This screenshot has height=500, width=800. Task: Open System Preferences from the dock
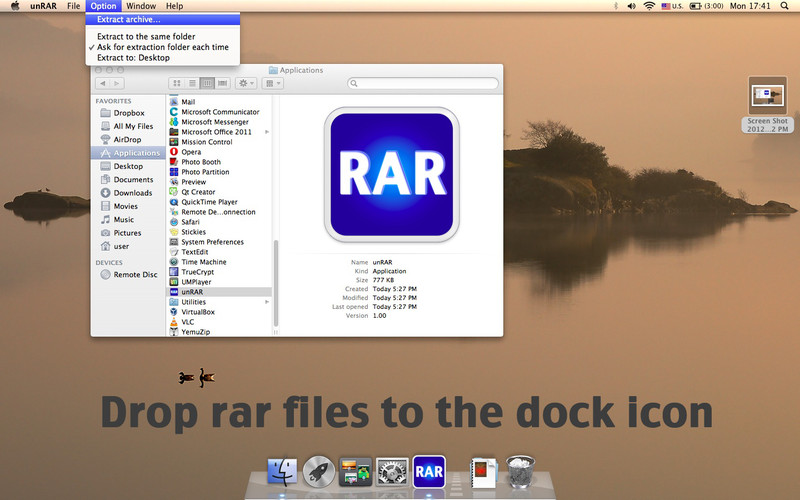click(392, 470)
